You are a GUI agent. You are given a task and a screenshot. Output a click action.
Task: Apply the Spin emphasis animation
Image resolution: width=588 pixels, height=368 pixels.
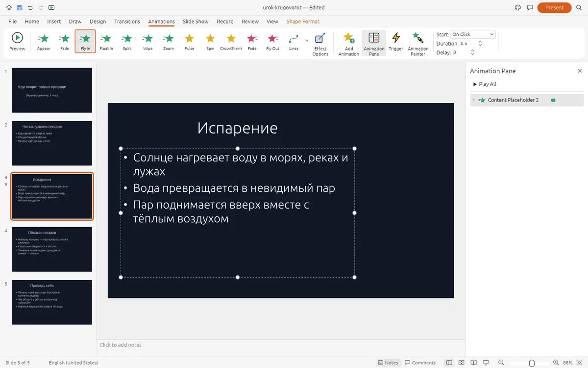pyautogui.click(x=210, y=42)
